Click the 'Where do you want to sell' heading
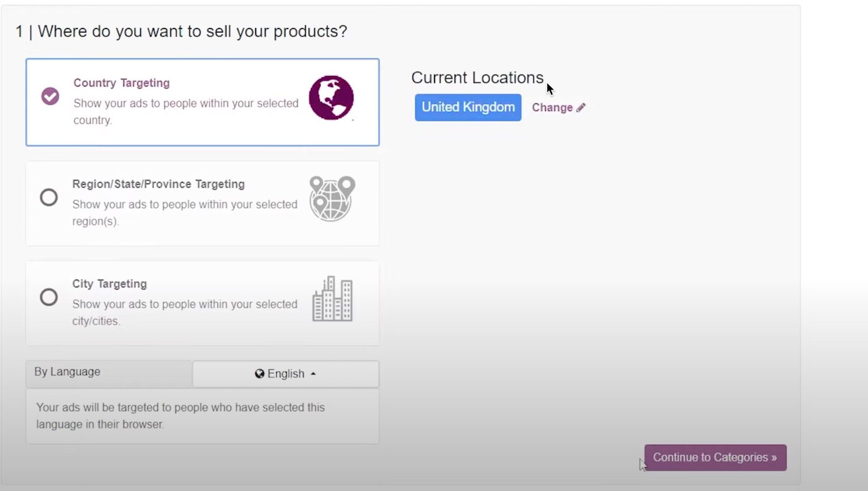 [x=181, y=31]
